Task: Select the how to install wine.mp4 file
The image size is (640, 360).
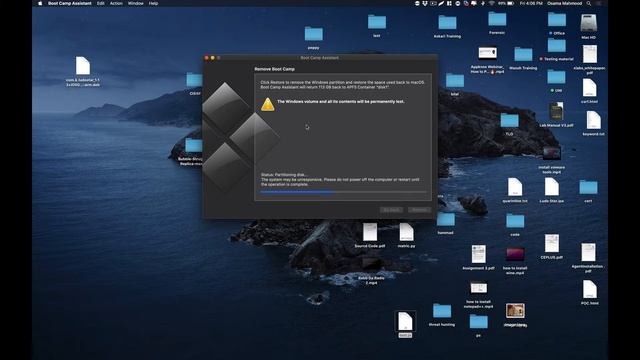Action: (515, 255)
